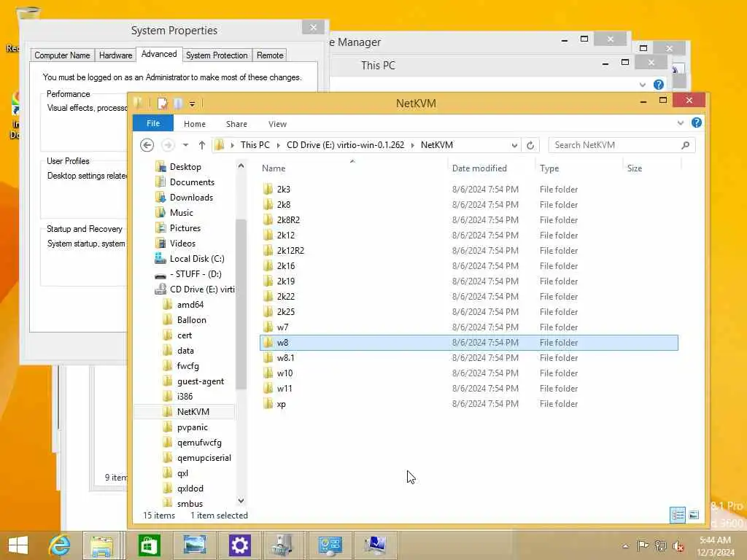The height and width of the screenshot is (560, 747).
Task: Select the w10 folder row
Action: [469, 373]
